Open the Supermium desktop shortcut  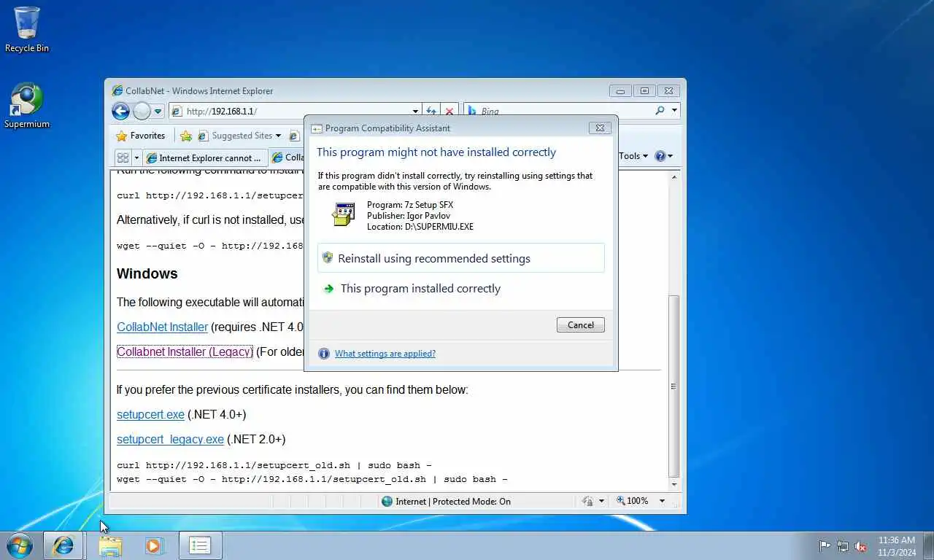tap(27, 106)
